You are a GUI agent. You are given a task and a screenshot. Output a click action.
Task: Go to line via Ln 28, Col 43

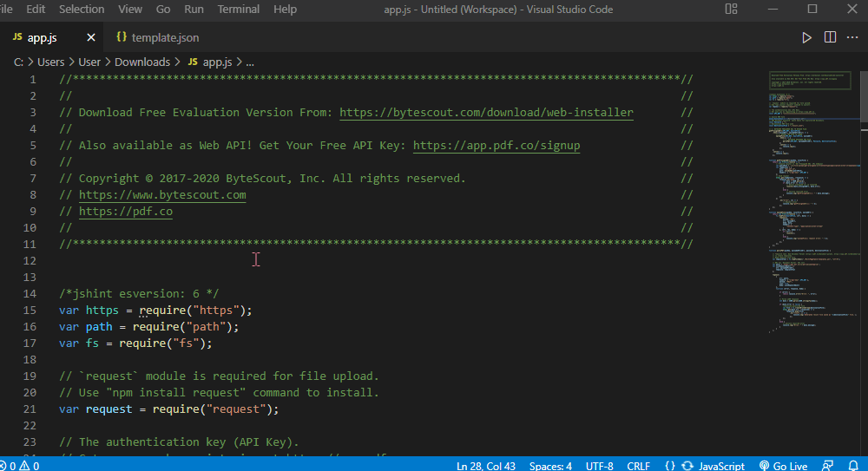(x=486, y=466)
